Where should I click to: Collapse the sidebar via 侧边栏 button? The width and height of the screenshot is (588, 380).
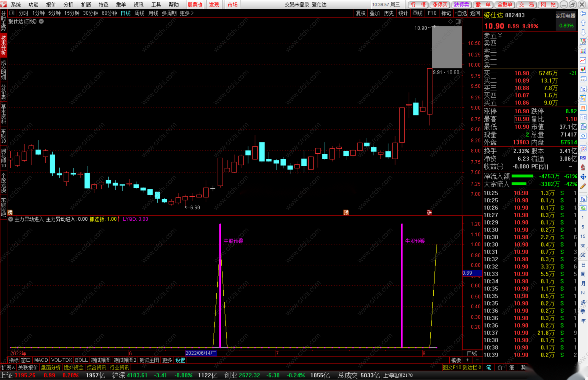472,368
